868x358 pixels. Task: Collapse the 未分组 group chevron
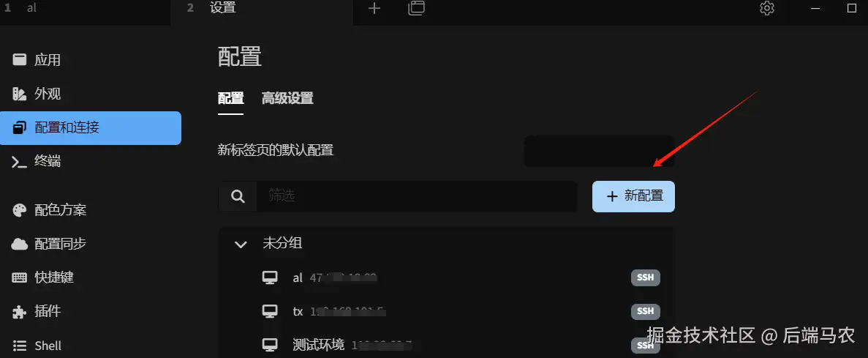(241, 244)
